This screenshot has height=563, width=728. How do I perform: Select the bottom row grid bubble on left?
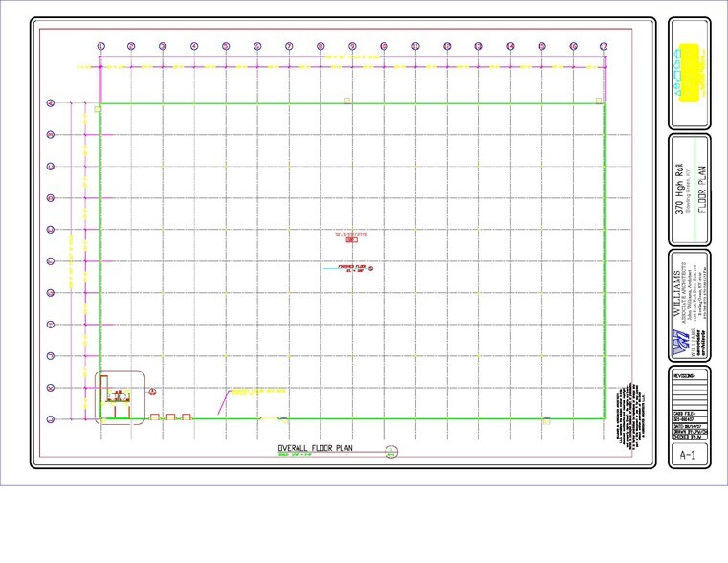coord(51,419)
